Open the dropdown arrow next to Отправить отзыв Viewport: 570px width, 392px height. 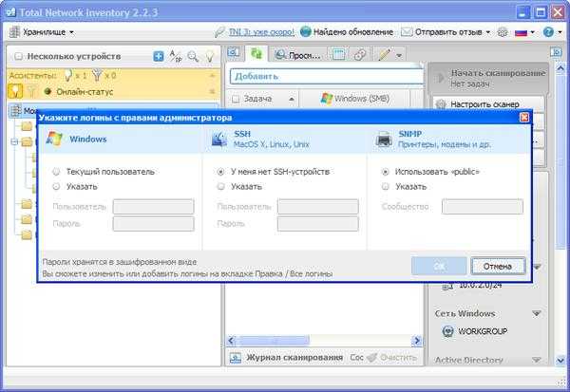click(x=488, y=32)
